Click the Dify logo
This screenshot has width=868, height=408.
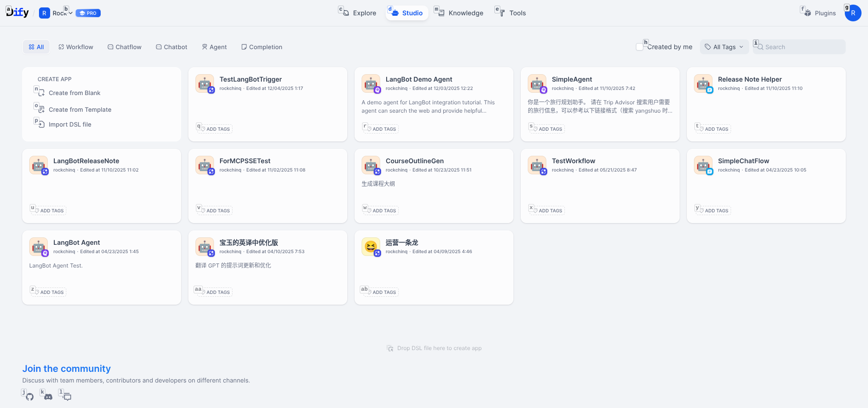point(18,13)
